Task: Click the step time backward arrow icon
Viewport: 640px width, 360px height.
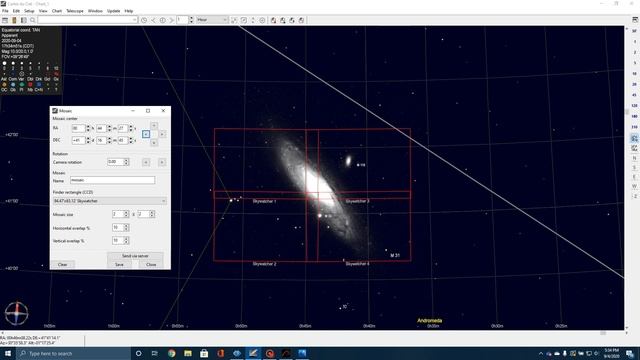Action: [x=153, y=20]
